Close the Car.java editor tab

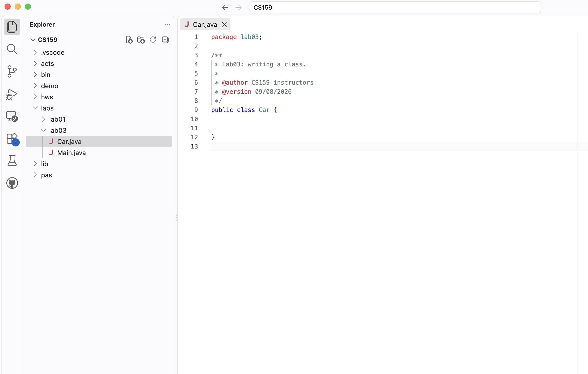click(x=224, y=24)
